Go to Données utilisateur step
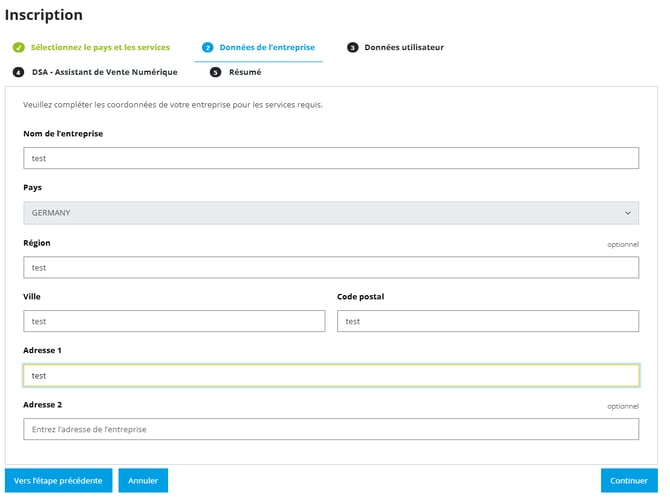This screenshot has height=504, width=670. pyautogui.click(x=404, y=47)
